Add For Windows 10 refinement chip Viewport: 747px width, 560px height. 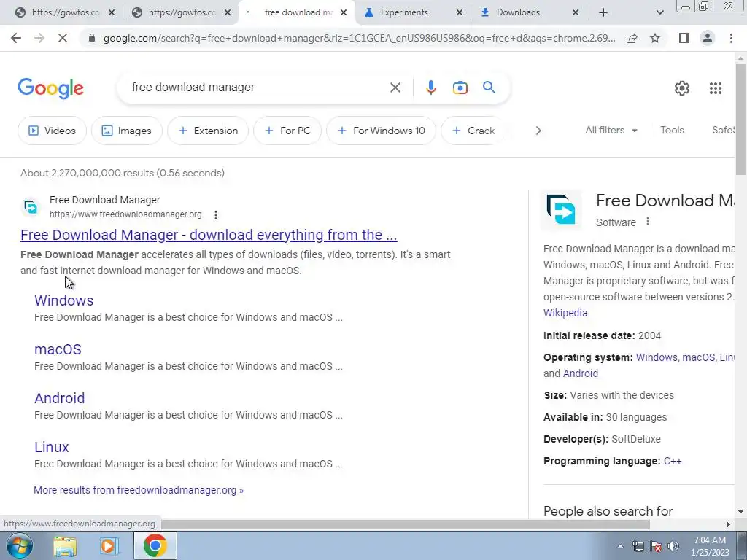[x=381, y=131]
